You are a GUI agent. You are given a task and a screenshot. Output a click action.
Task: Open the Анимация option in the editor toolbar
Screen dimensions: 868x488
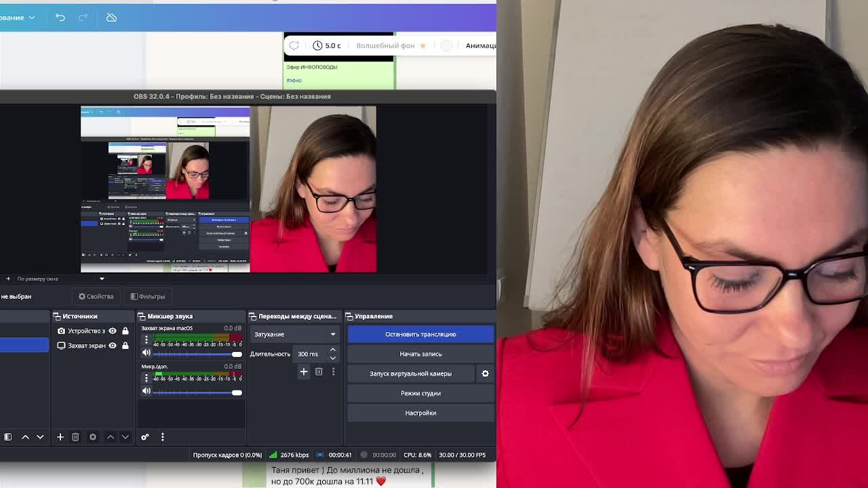(481, 45)
